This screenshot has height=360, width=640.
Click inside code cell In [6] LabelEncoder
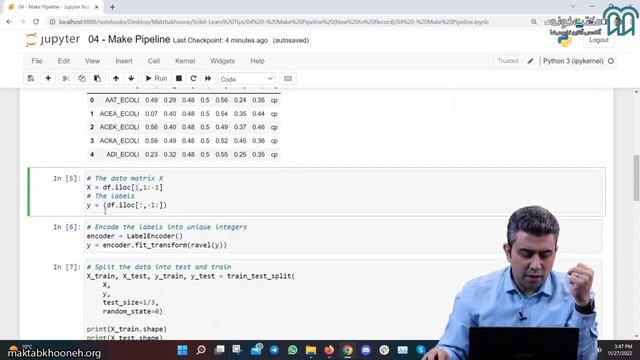pos(343,236)
